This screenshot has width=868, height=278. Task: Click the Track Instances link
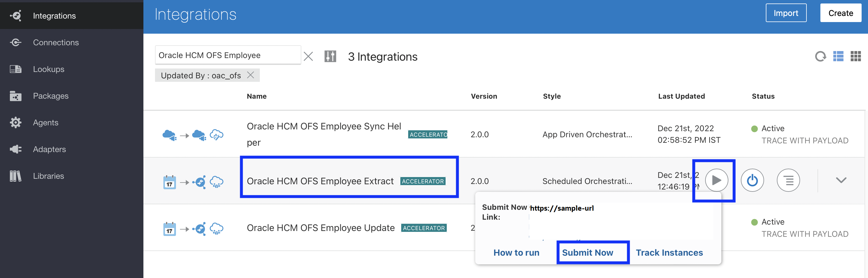click(669, 252)
